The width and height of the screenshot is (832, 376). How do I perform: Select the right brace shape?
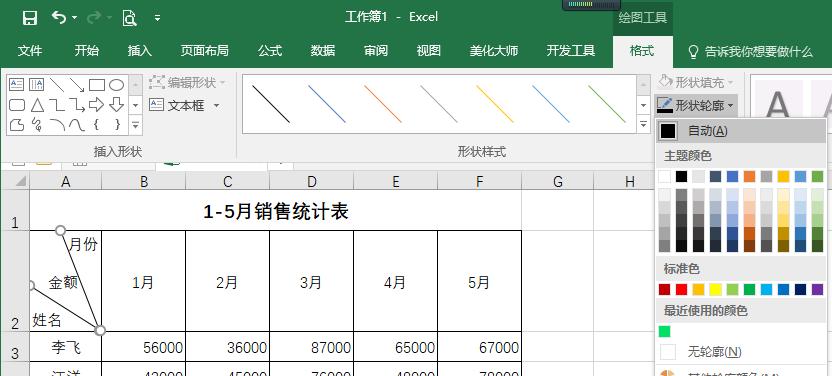point(117,125)
